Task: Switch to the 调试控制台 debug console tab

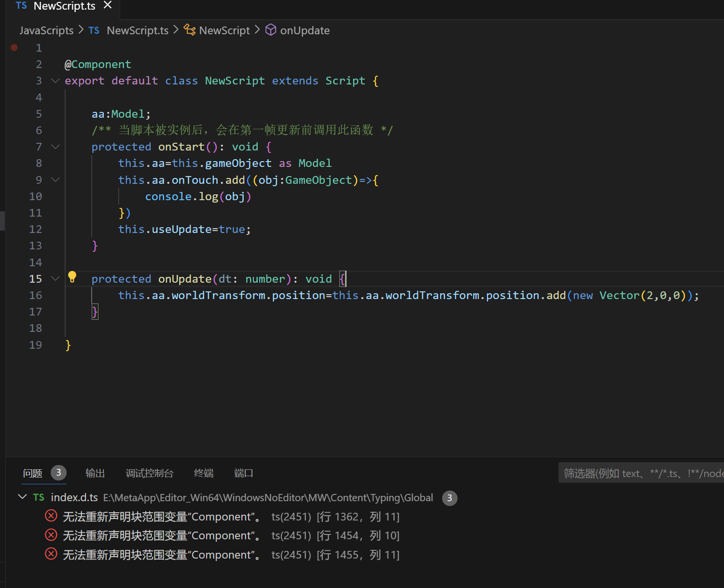Action: (x=149, y=473)
